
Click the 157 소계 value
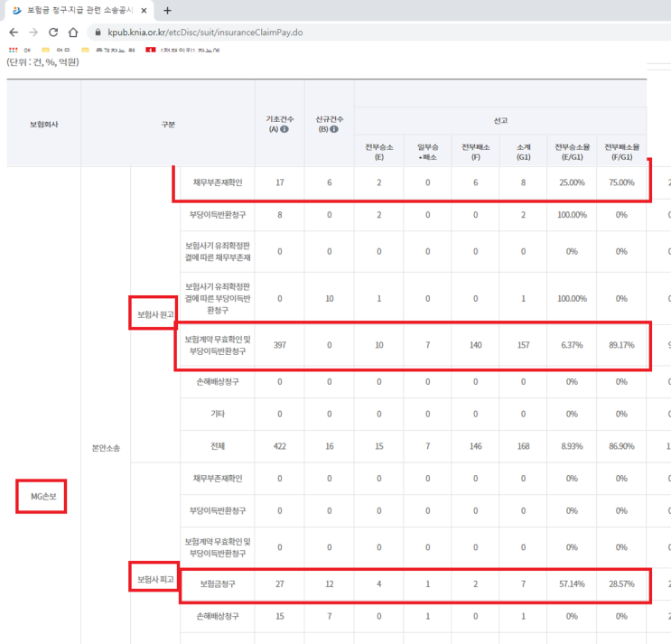524,345
